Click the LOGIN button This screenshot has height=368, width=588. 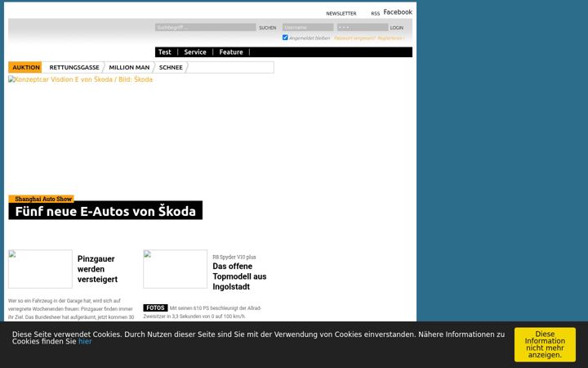click(x=396, y=28)
